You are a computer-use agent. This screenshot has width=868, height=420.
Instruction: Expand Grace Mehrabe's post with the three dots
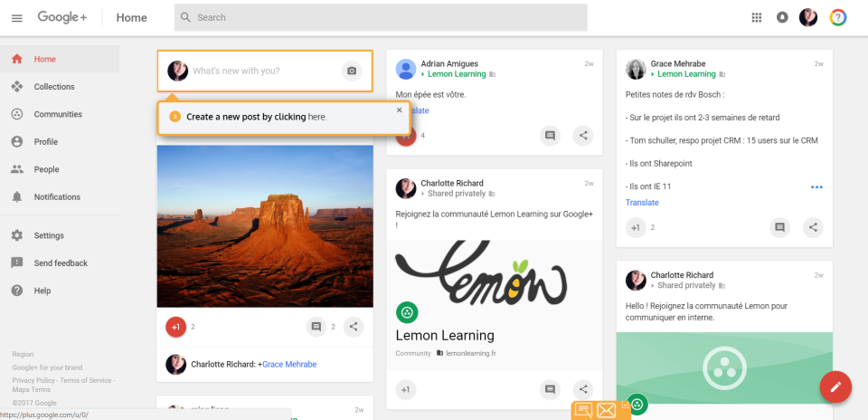click(x=816, y=186)
